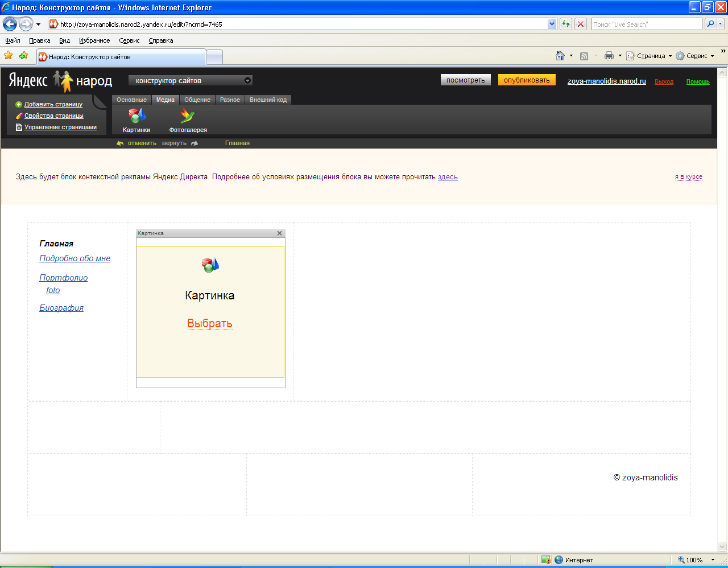Switch to the Внешний код tab

[x=268, y=100]
